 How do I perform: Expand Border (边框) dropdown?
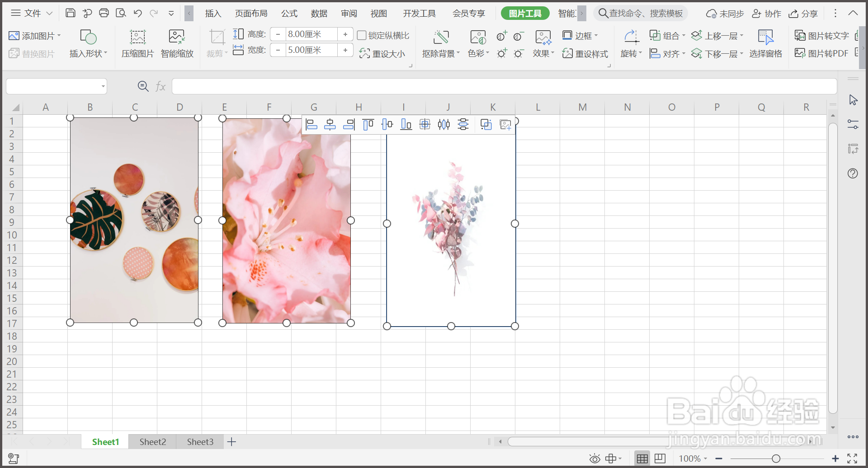coord(596,36)
